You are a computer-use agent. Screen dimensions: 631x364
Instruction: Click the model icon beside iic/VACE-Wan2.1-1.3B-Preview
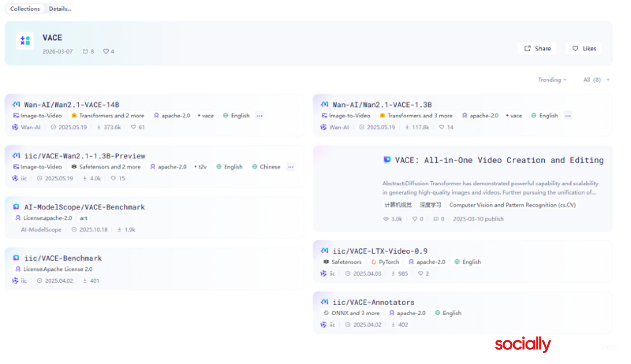16,156
